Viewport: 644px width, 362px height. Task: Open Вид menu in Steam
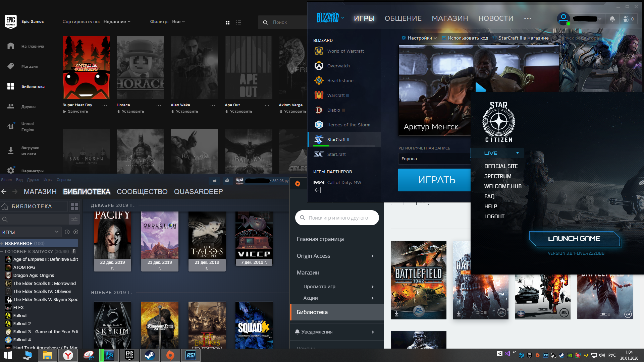click(19, 180)
